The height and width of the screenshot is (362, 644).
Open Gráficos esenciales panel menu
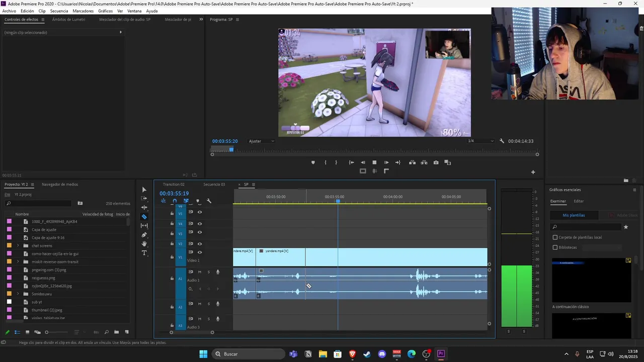point(634,190)
